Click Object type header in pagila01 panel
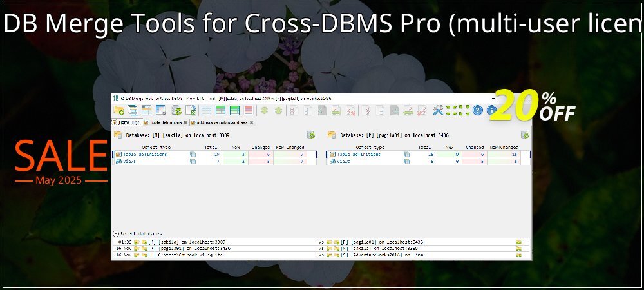This screenshot has width=644, height=290. pos(370,147)
